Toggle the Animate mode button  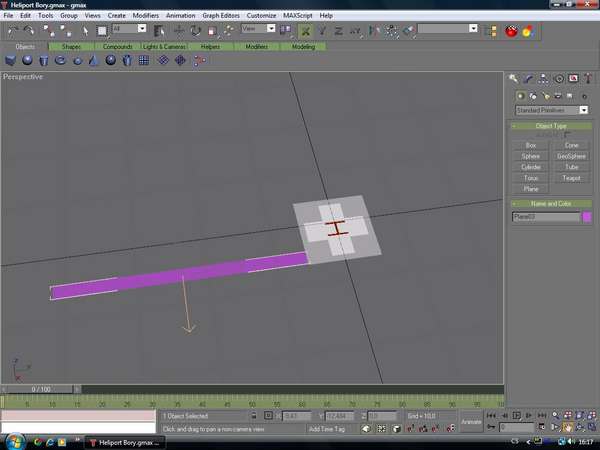(471, 422)
